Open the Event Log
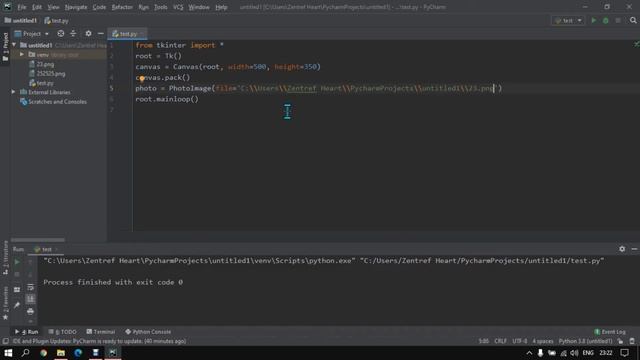Image resolution: width=640 pixels, height=360 pixels. click(x=610, y=331)
